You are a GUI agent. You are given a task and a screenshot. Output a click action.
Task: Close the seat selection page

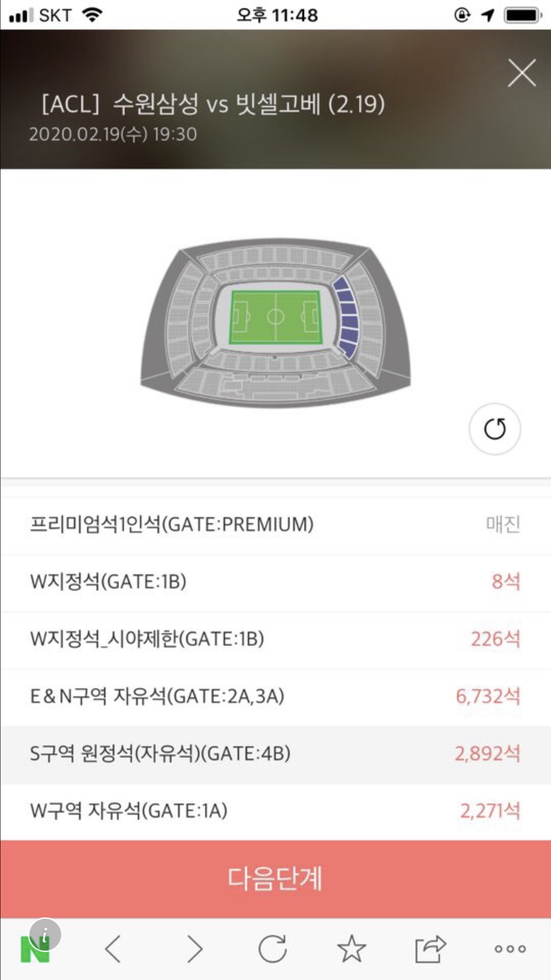tap(522, 73)
